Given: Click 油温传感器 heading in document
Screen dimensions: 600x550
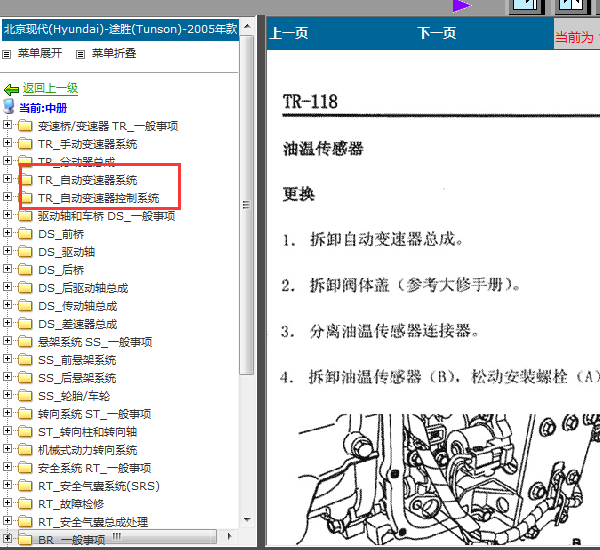Looking at the screenshot, I should [323, 149].
